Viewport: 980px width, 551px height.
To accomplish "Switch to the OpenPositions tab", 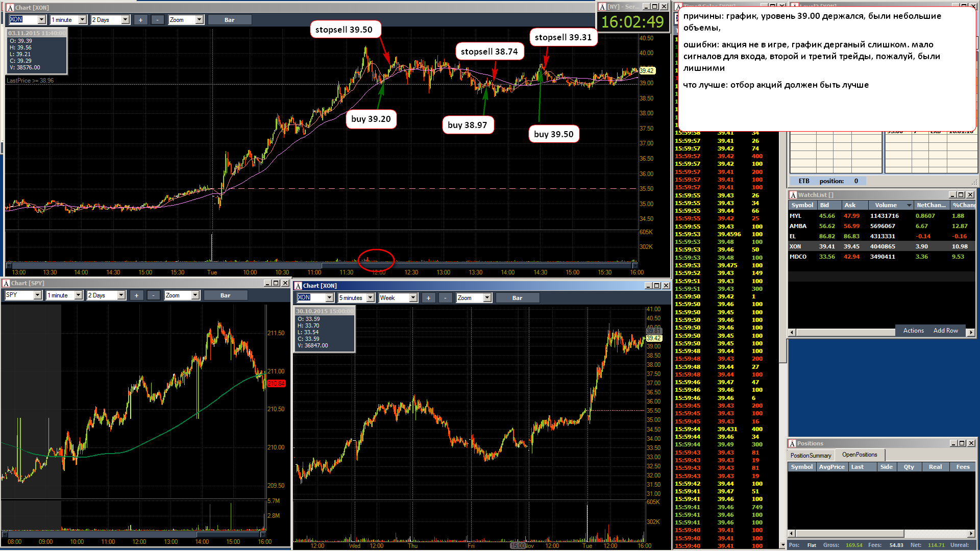I will tap(860, 455).
